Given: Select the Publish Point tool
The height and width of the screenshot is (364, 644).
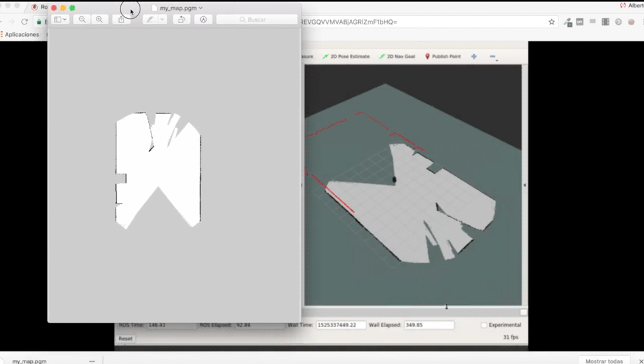Looking at the screenshot, I should click(x=442, y=57).
